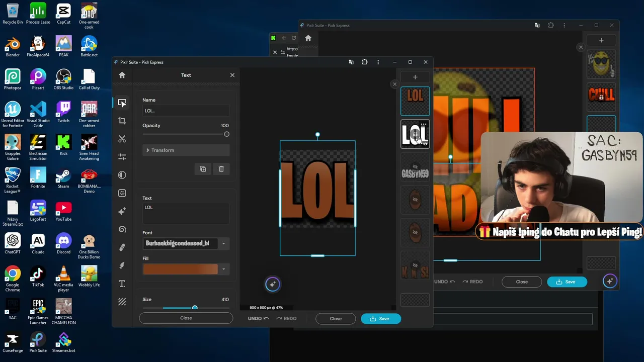Open the Effect dotted-square tool
This screenshot has width=644, height=362.
122,193
